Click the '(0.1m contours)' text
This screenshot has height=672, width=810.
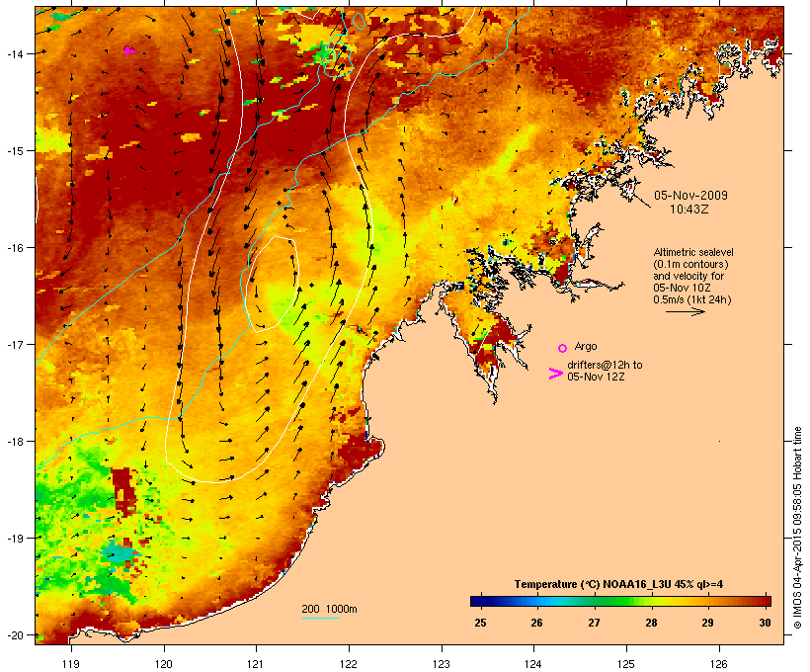point(690,264)
